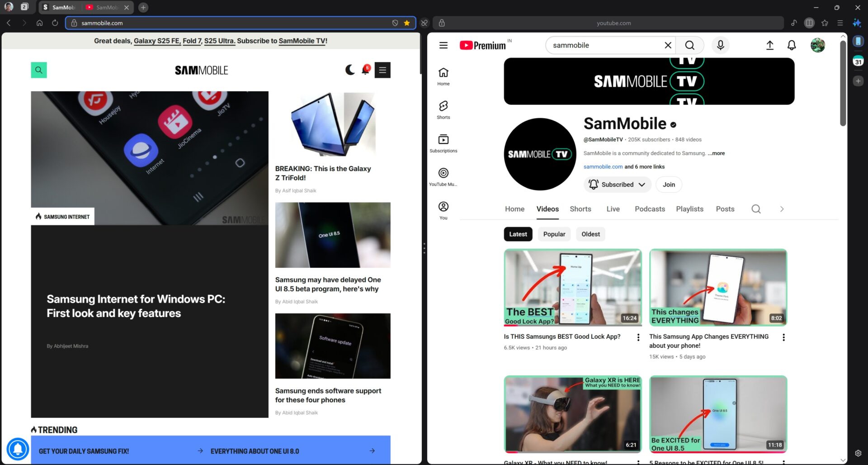Open the SamMobile hamburger menu

pyautogui.click(x=382, y=70)
